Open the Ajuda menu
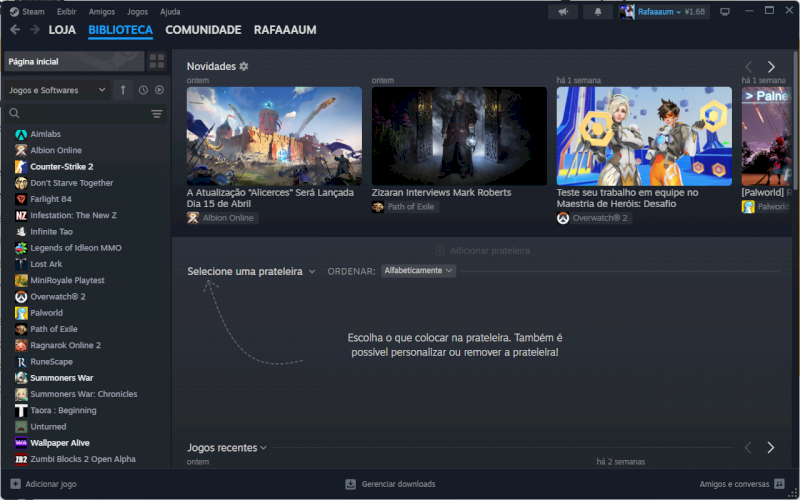Image resolution: width=800 pixels, height=500 pixels. point(170,12)
